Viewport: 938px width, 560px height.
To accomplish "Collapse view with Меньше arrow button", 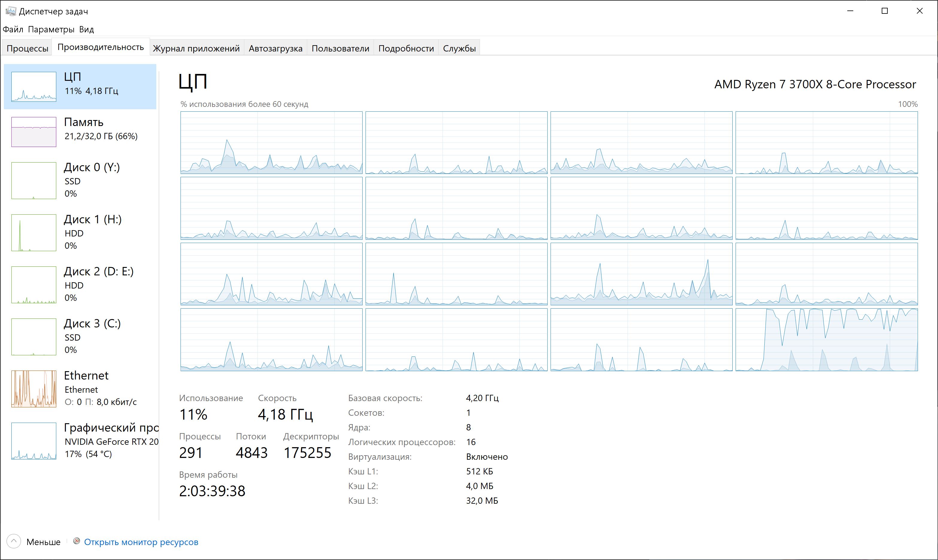I will tap(13, 541).
